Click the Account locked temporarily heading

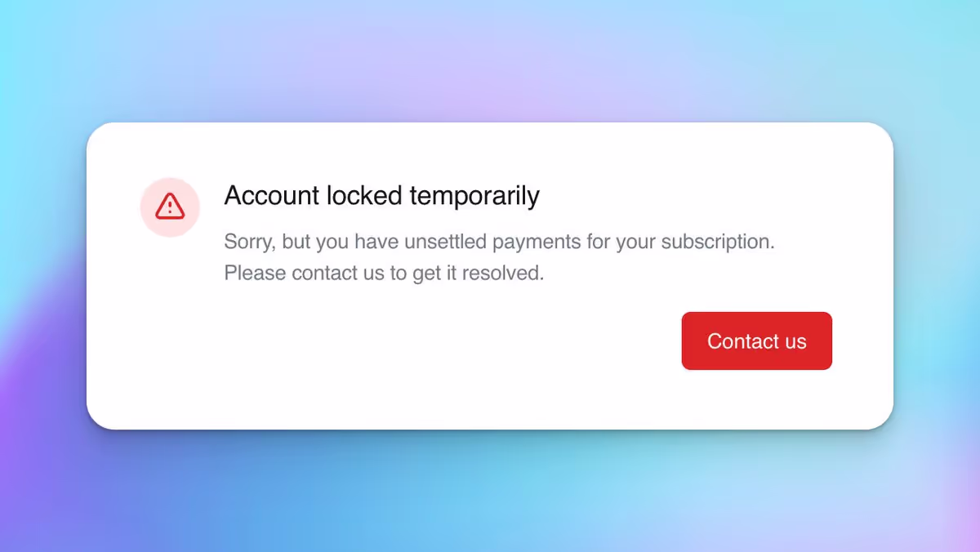pyautogui.click(x=381, y=196)
